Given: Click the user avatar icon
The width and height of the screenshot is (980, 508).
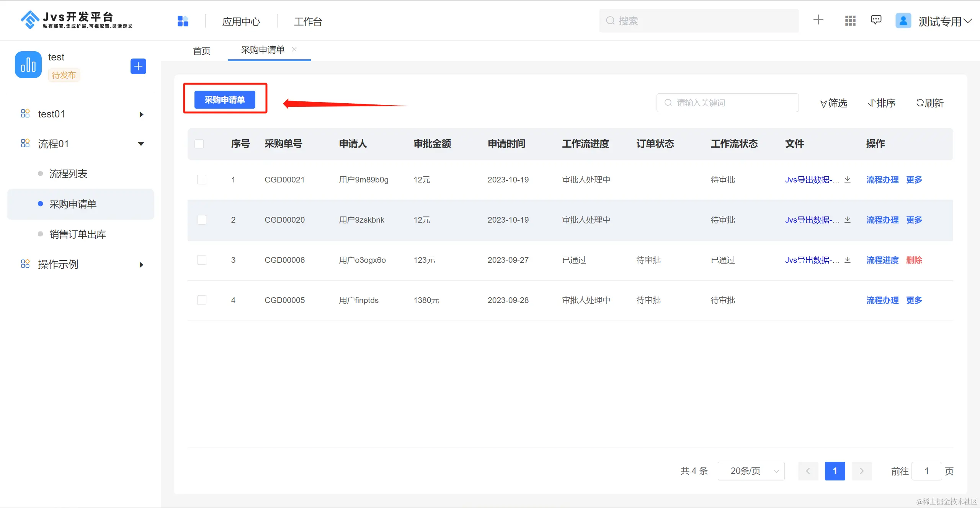Looking at the screenshot, I should pos(903,21).
